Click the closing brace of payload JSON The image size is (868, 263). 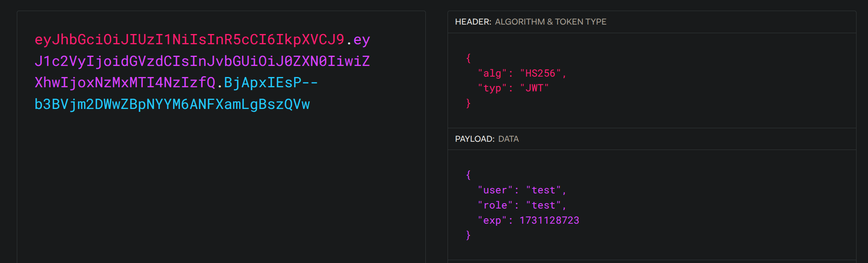tap(468, 235)
